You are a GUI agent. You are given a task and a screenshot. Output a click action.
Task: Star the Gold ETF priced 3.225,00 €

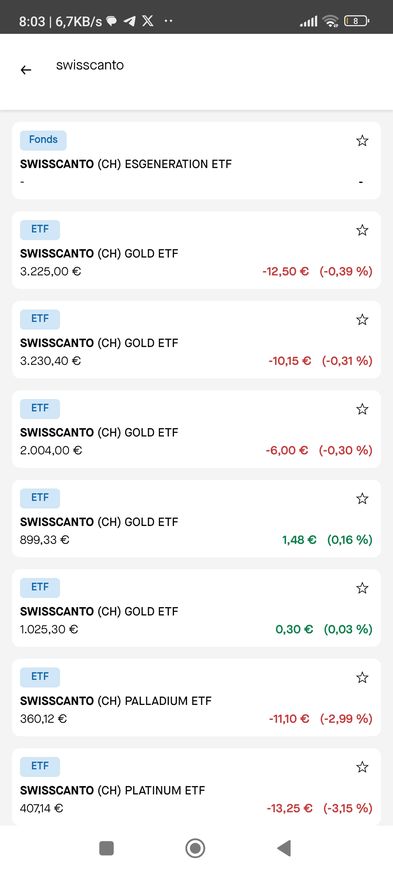pos(362,230)
